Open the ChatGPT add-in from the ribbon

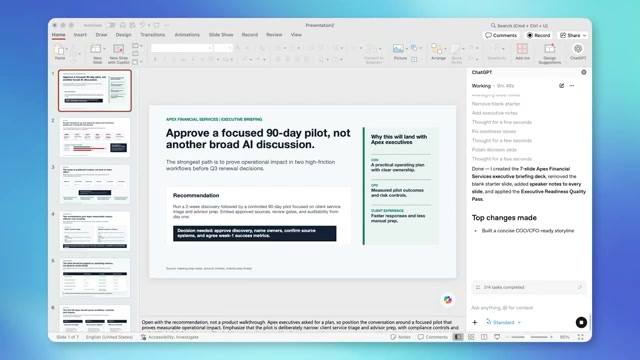pyautogui.click(x=578, y=52)
